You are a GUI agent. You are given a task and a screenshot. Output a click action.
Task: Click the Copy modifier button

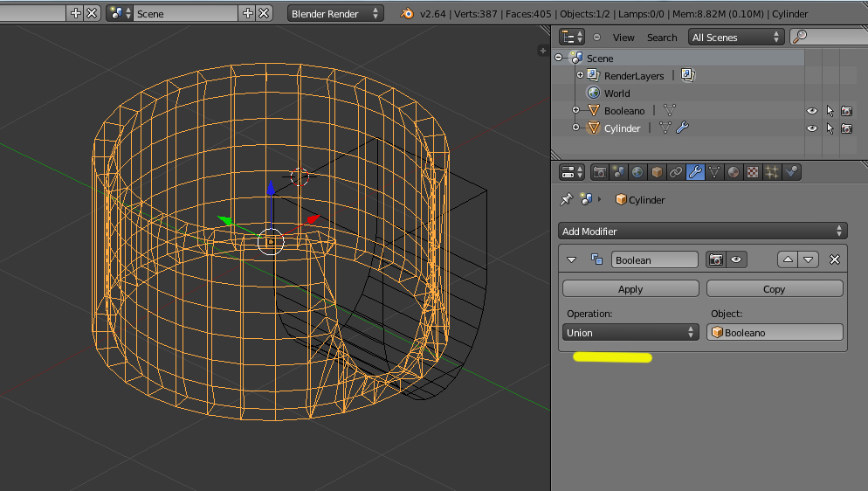[x=775, y=289]
